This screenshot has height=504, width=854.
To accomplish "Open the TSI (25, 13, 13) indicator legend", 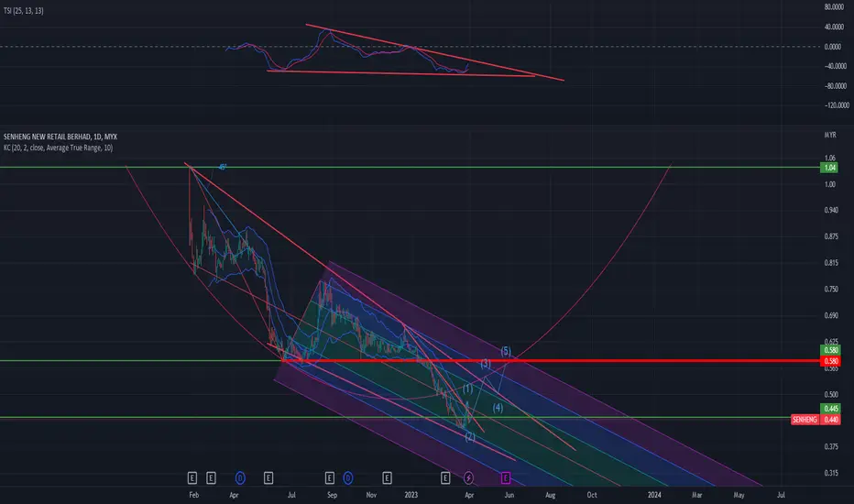I will pyautogui.click(x=24, y=10).
